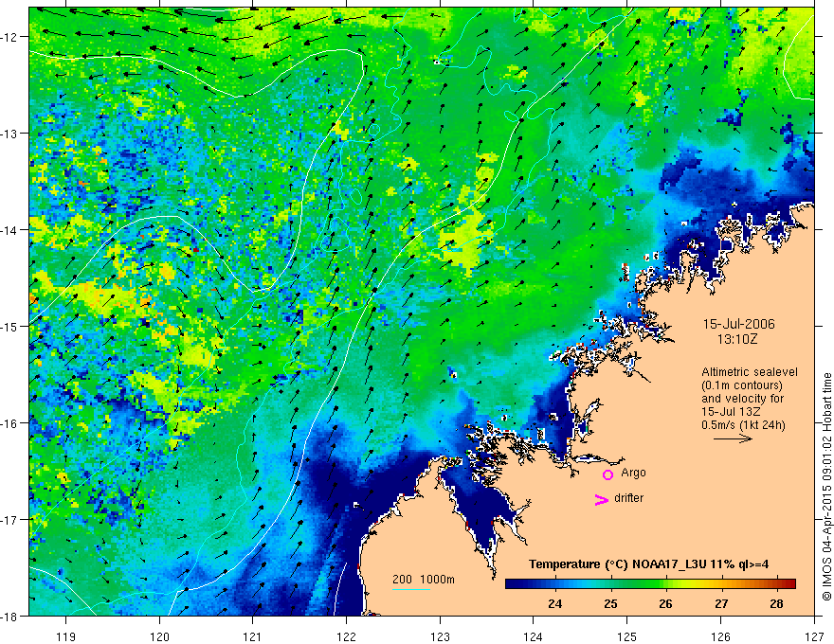Click the "15-Jul 13Z" caption line
This screenshot has width=834, height=644.
[731, 412]
